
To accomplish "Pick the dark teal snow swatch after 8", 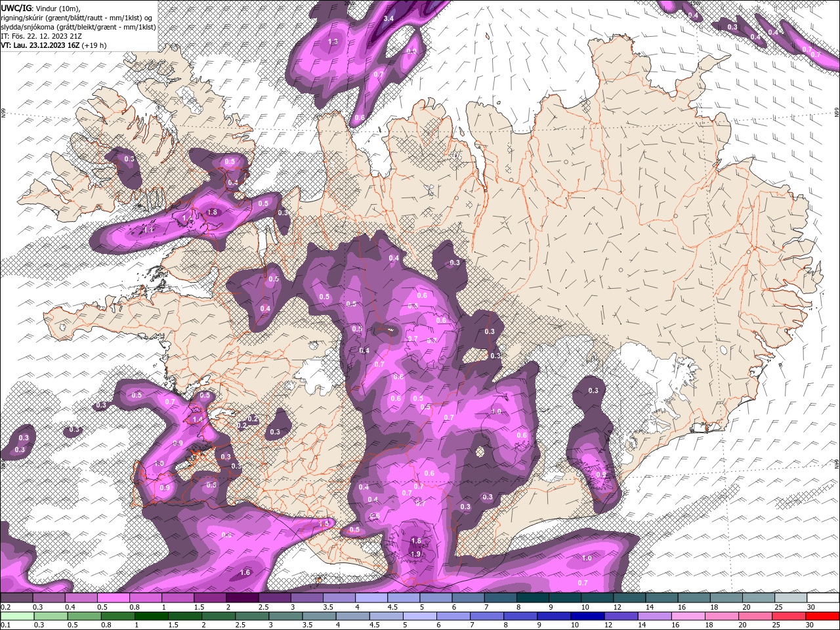I will (x=533, y=598).
